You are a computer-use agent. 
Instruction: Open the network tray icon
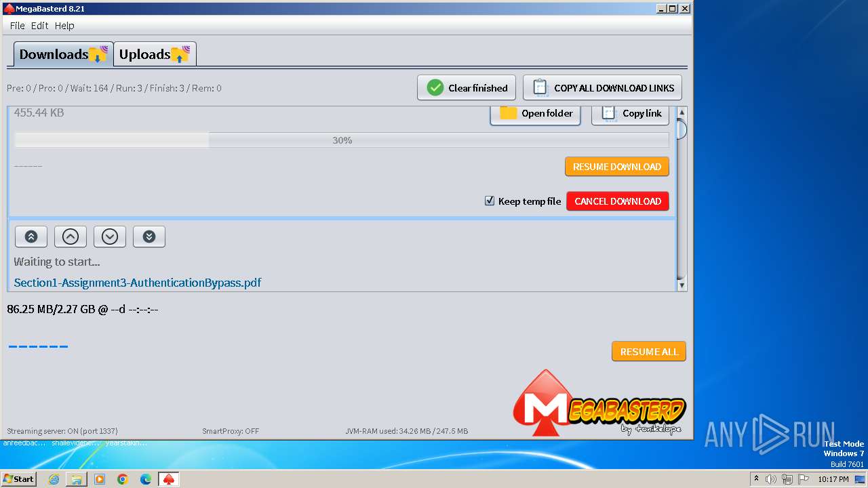pyautogui.click(x=787, y=479)
